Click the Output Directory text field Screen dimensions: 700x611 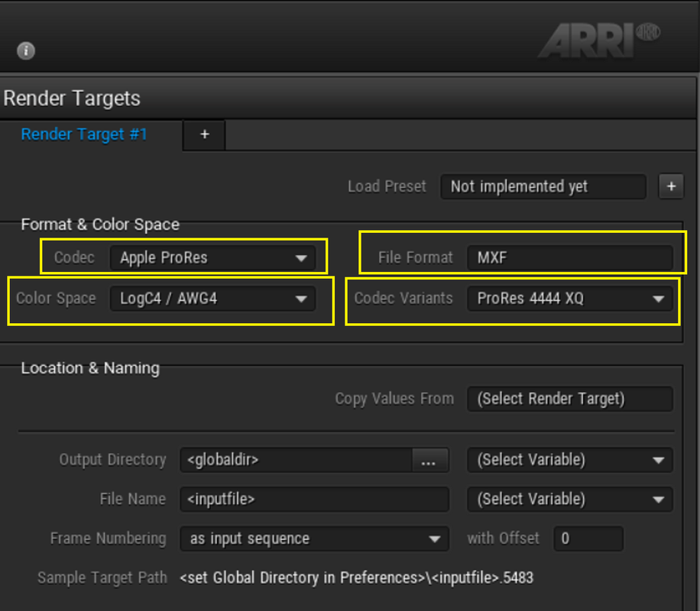click(x=296, y=460)
